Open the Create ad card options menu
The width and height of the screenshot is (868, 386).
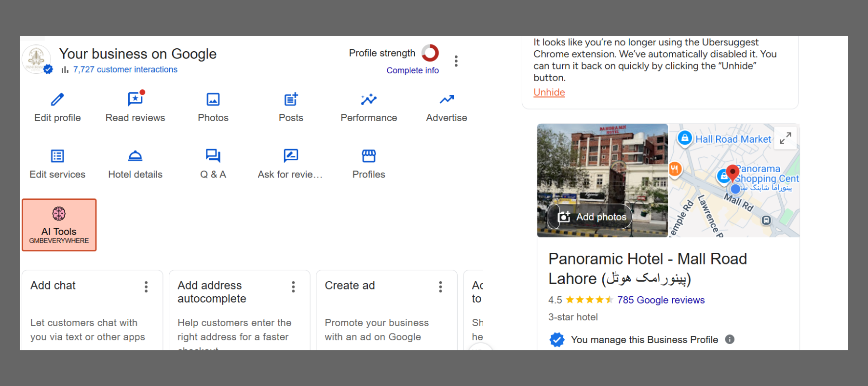coord(440,287)
